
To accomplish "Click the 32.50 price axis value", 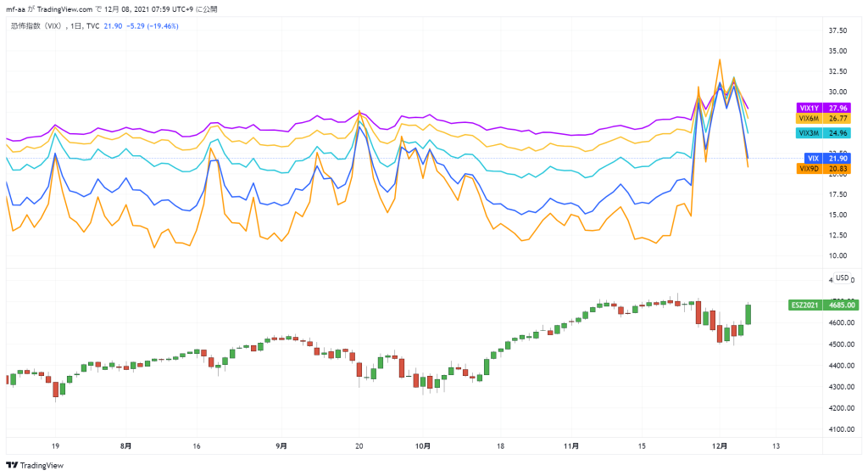I will click(837, 71).
